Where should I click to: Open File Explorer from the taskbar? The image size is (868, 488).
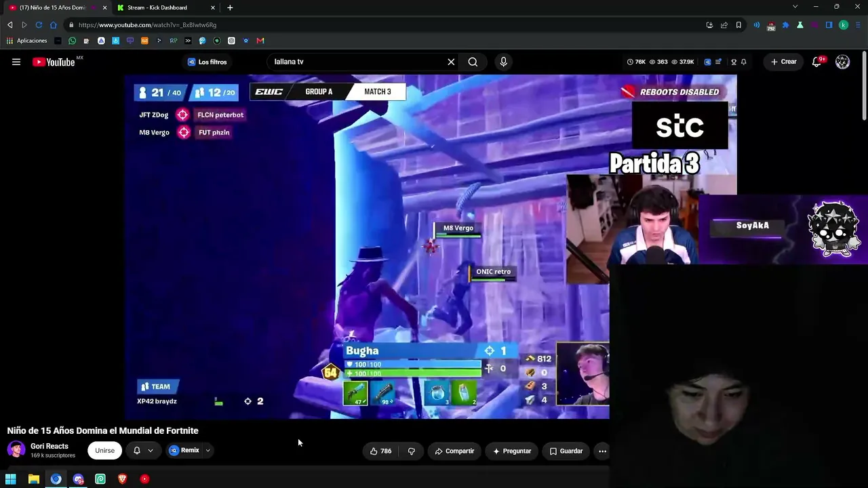(33, 479)
